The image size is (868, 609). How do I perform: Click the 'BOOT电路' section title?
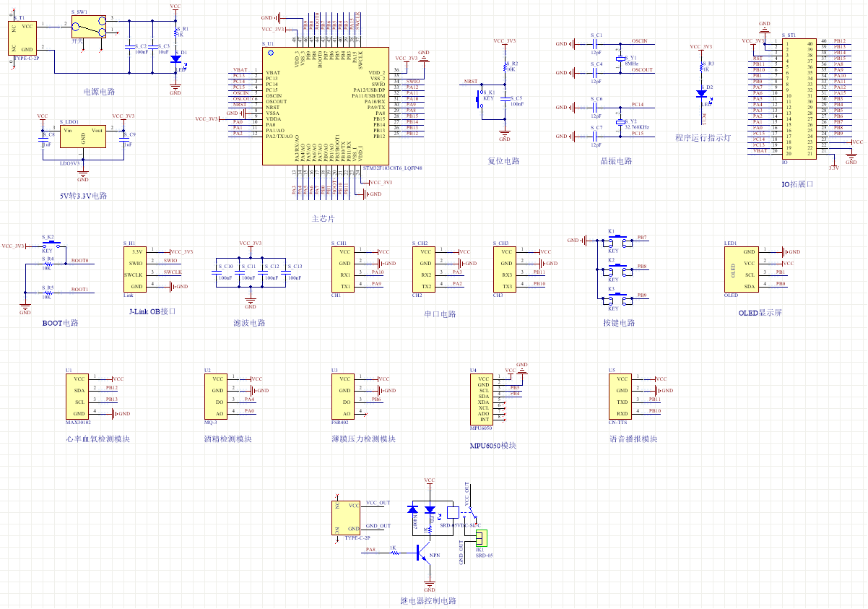click(60, 323)
